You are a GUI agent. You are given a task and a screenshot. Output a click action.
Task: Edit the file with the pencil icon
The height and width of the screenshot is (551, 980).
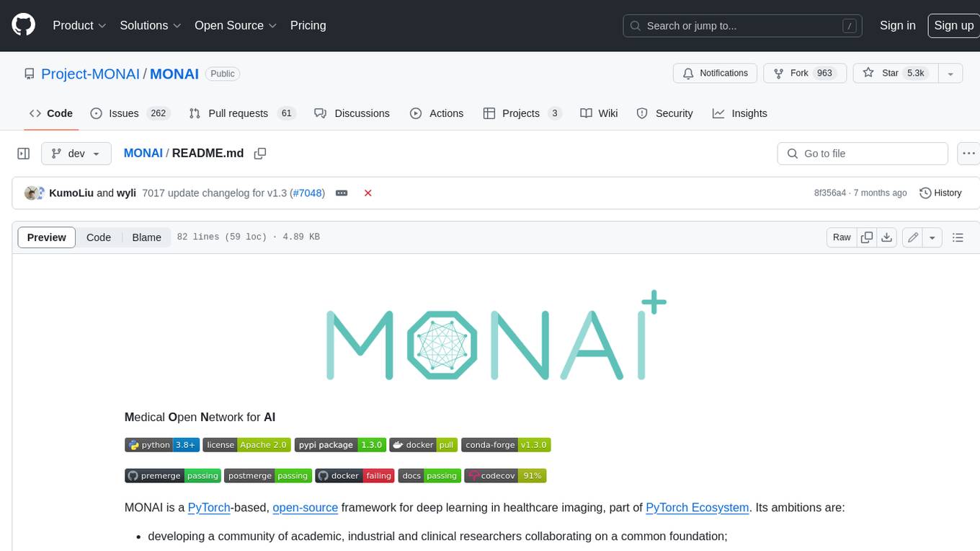tap(913, 237)
